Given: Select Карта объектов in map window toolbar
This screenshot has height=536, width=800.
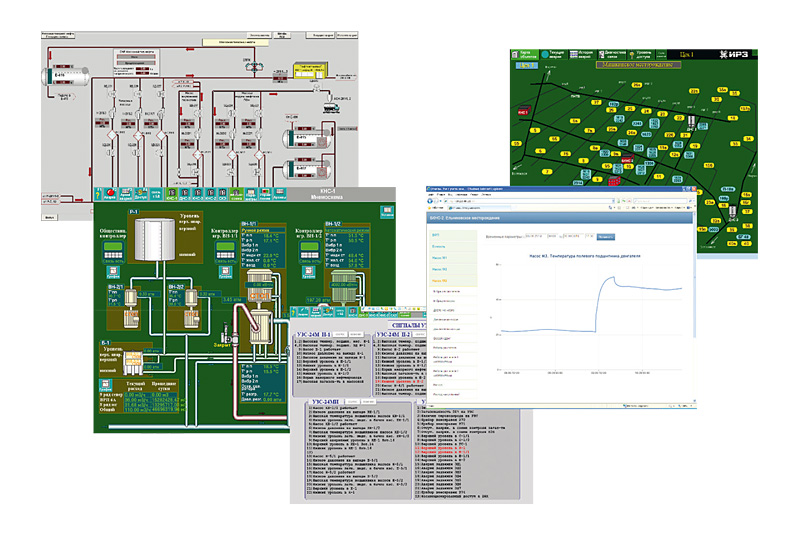Looking at the screenshot, I should [524, 54].
